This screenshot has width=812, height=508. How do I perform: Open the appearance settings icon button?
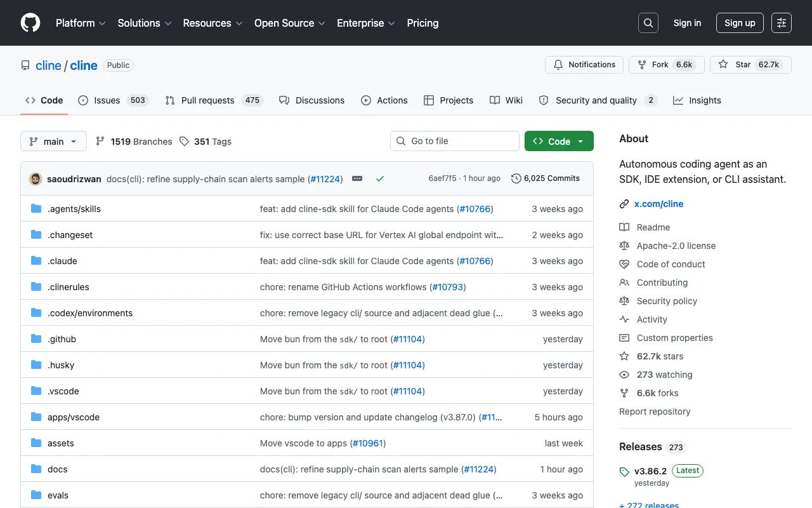pos(782,23)
